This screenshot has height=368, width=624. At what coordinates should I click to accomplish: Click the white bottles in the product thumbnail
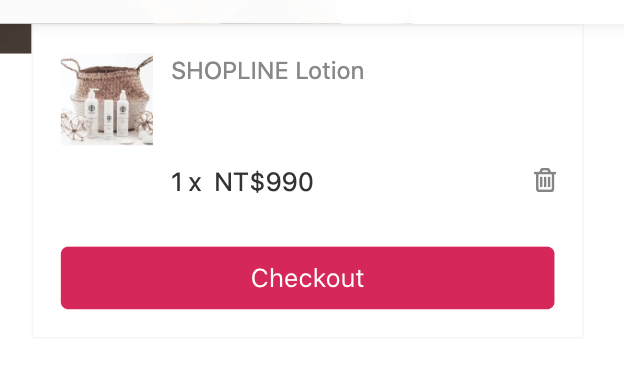pyautogui.click(x=107, y=115)
